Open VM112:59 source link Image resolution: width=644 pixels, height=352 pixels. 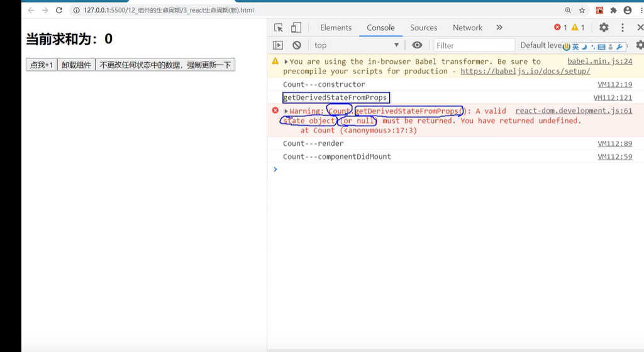615,157
